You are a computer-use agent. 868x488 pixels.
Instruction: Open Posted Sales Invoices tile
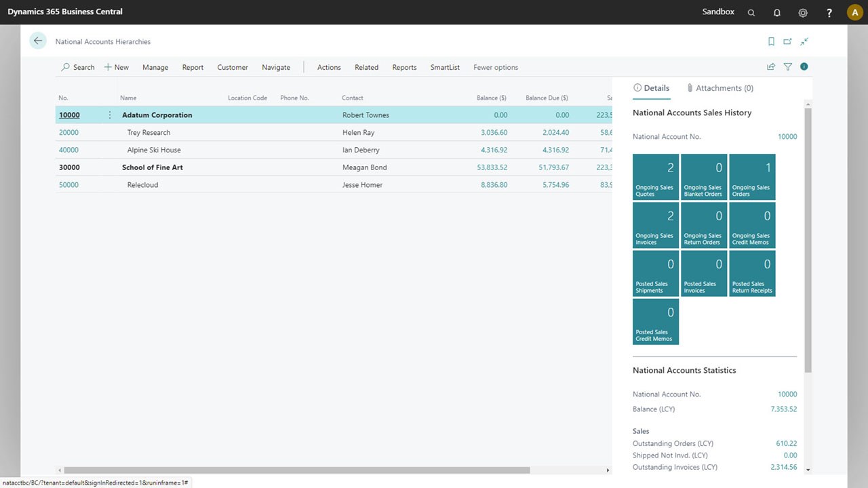tap(704, 273)
